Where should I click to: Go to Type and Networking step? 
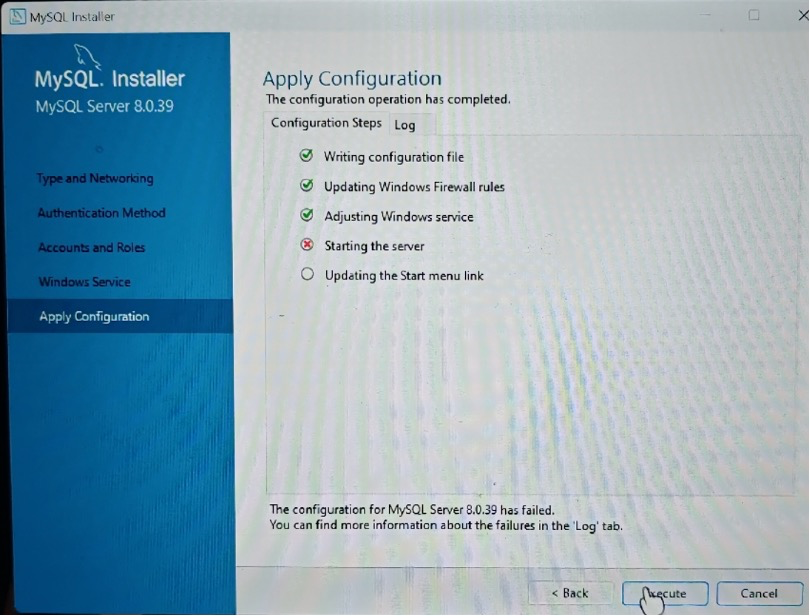pyautogui.click(x=95, y=179)
